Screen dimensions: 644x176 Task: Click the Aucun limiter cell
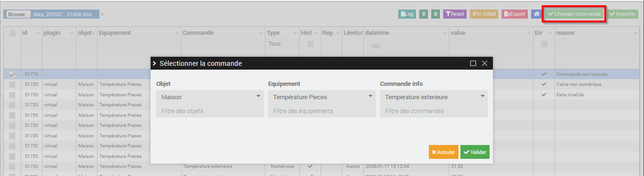353,166
